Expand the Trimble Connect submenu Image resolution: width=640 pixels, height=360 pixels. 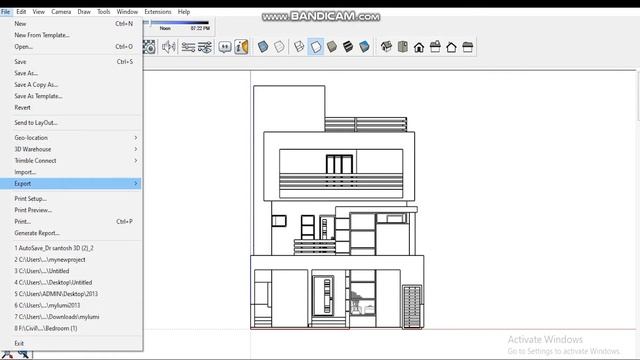click(71, 160)
